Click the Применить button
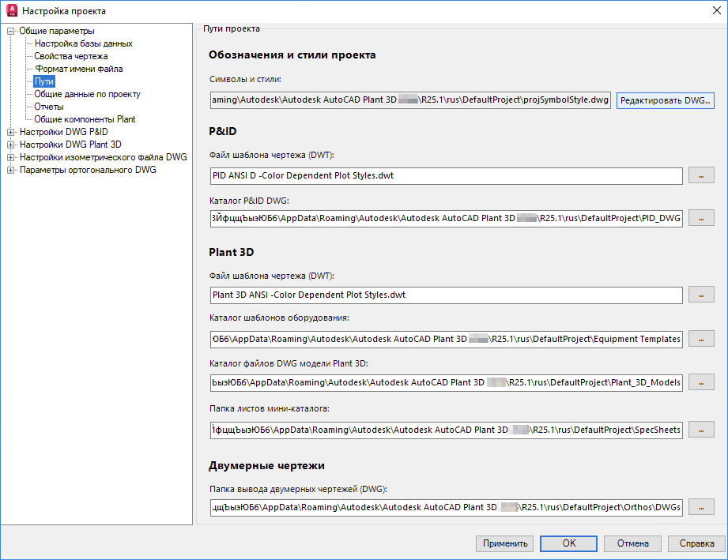 504,543
